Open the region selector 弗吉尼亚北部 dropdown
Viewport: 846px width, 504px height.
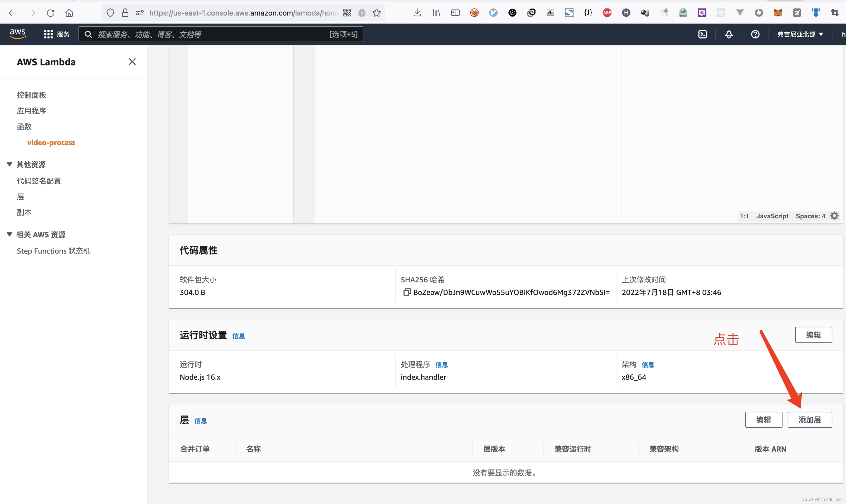coord(800,34)
